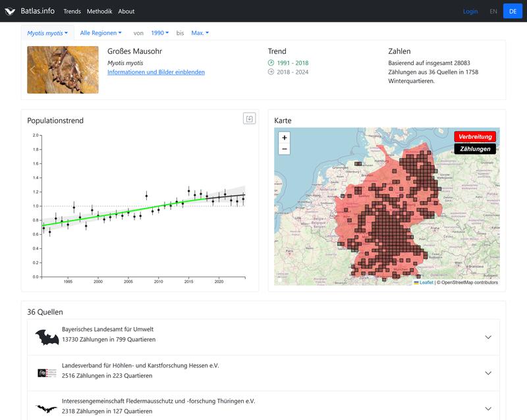The height and width of the screenshot is (420, 527).
Task: Click the Zahlen summary text paragraph
Action: (433, 72)
